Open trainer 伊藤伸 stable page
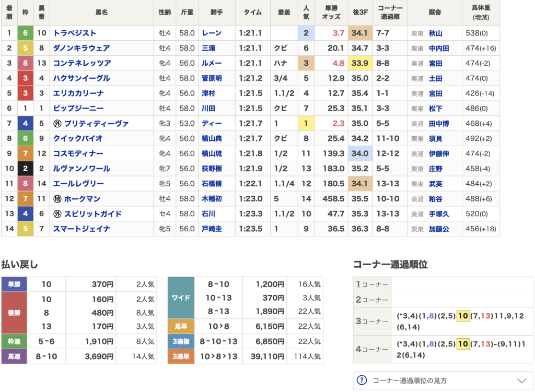Image resolution: width=535 pixels, height=392 pixels. click(439, 154)
